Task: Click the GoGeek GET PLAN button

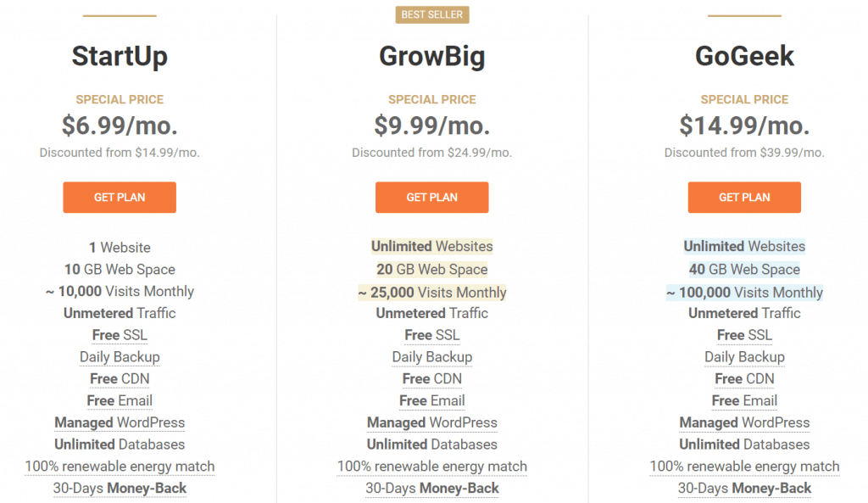Action: pos(743,197)
